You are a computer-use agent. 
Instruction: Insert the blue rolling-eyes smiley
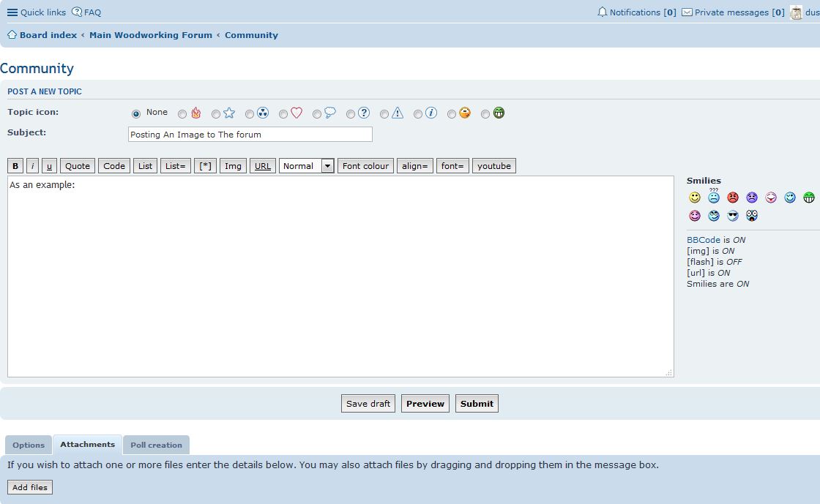coord(714,216)
